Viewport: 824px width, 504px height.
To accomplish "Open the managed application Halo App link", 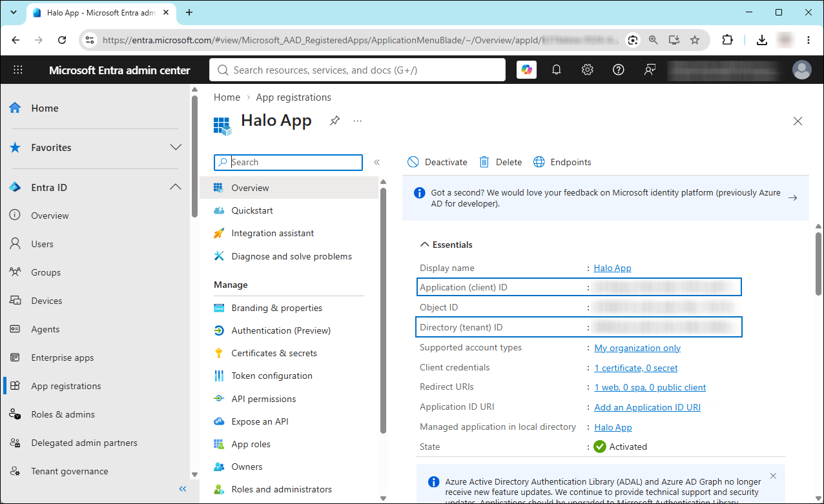I will click(x=613, y=427).
